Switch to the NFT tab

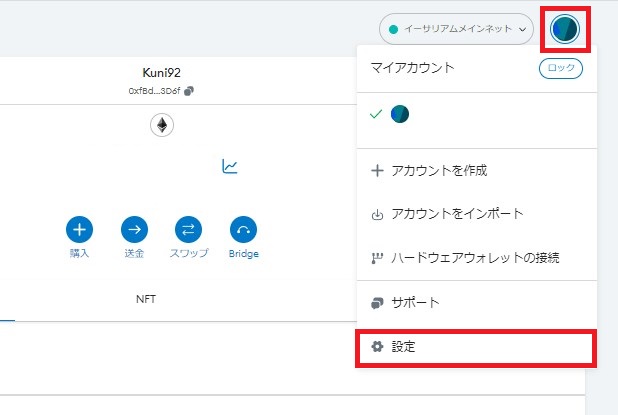tap(146, 299)
